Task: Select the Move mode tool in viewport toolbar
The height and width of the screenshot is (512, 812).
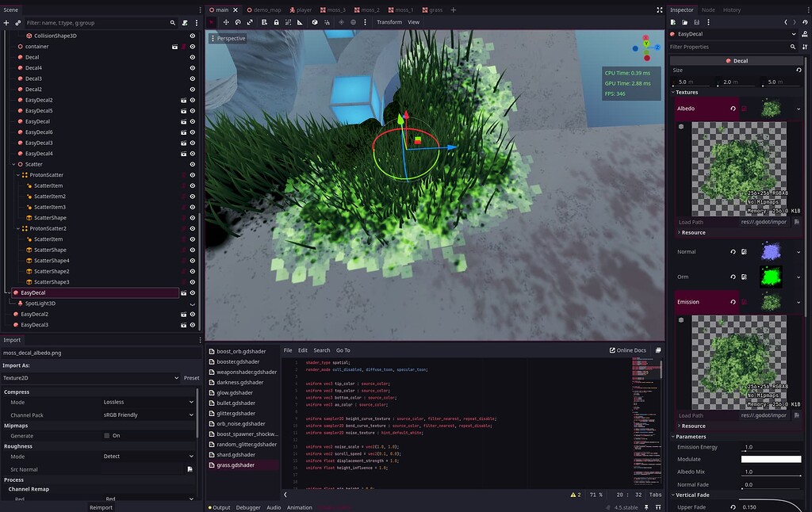Action: 225,22
